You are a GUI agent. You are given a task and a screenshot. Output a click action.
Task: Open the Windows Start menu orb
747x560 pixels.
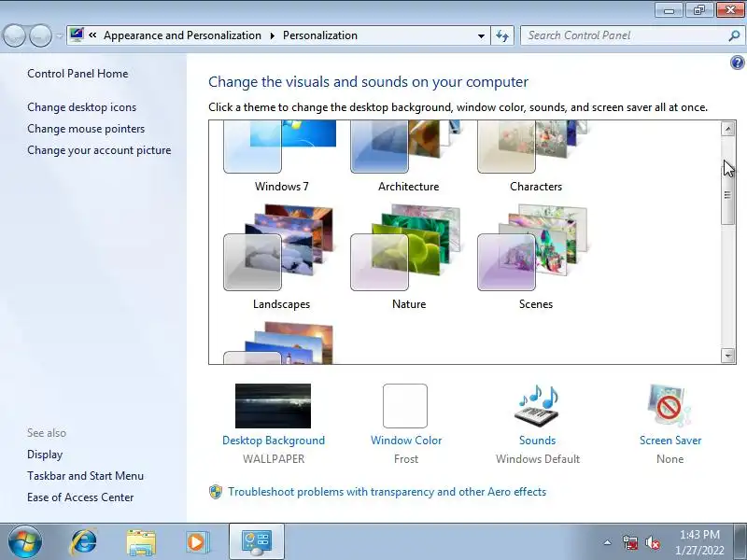(24, 541)
